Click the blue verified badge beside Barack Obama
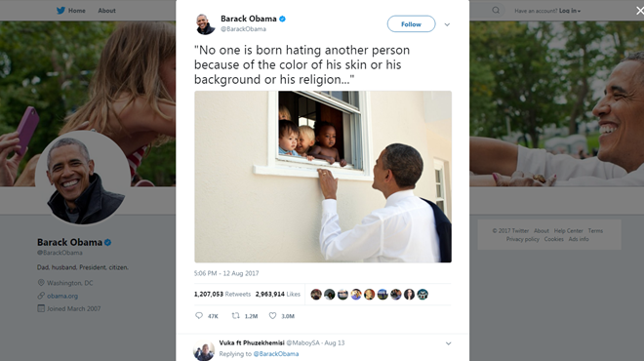 pos(283,19)
